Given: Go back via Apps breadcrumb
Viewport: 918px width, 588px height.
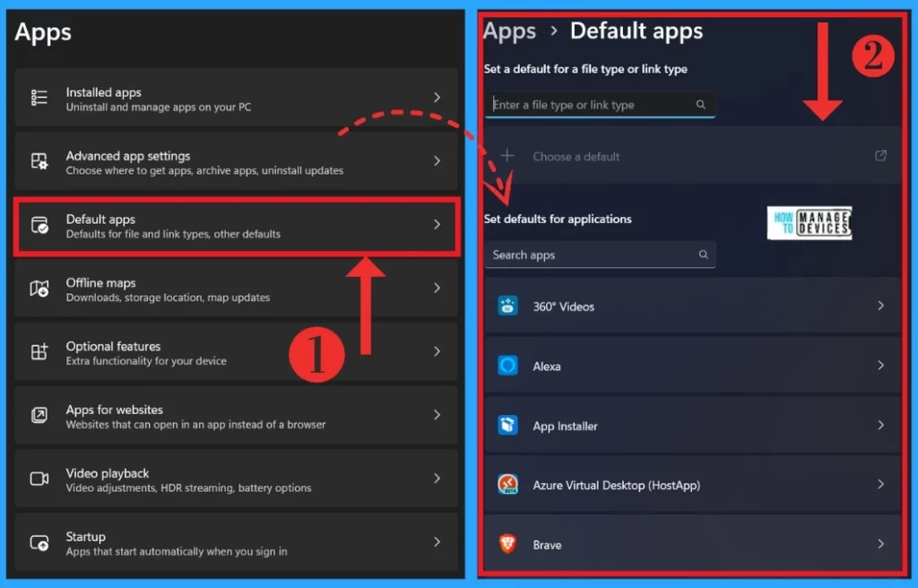Looking at the screenshot, I should (509, 31).
